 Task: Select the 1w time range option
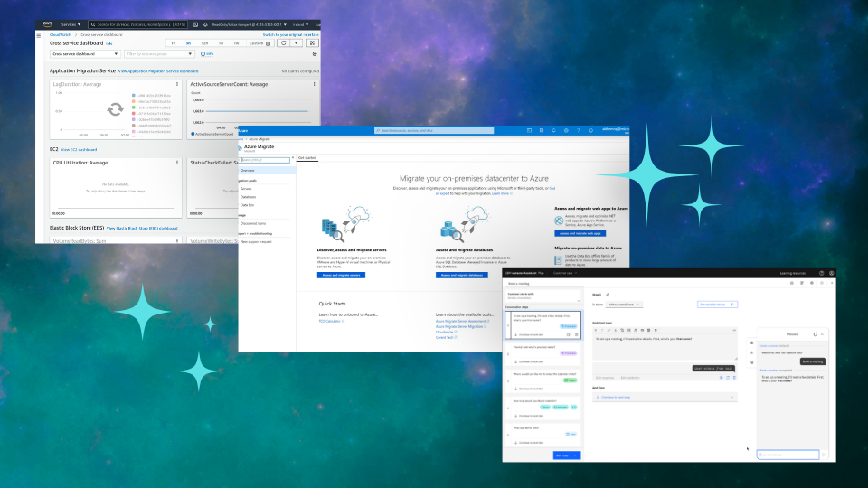click(236, 42)
